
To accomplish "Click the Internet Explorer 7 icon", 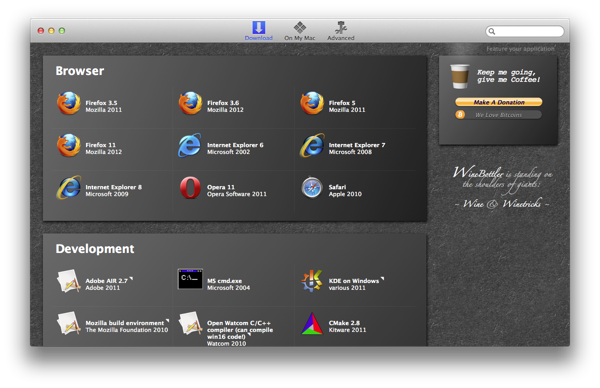I will (312, 145).
